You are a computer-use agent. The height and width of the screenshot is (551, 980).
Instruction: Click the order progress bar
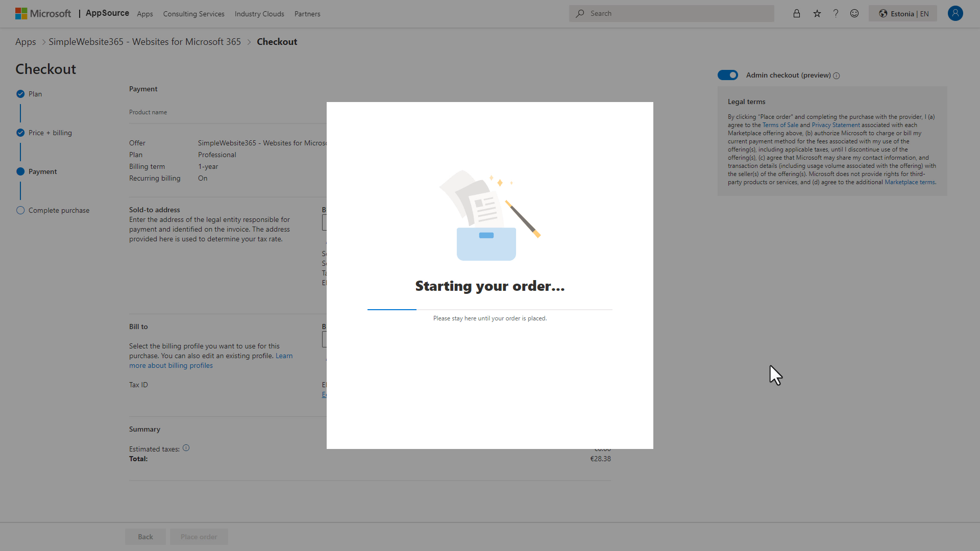(490, 309)
